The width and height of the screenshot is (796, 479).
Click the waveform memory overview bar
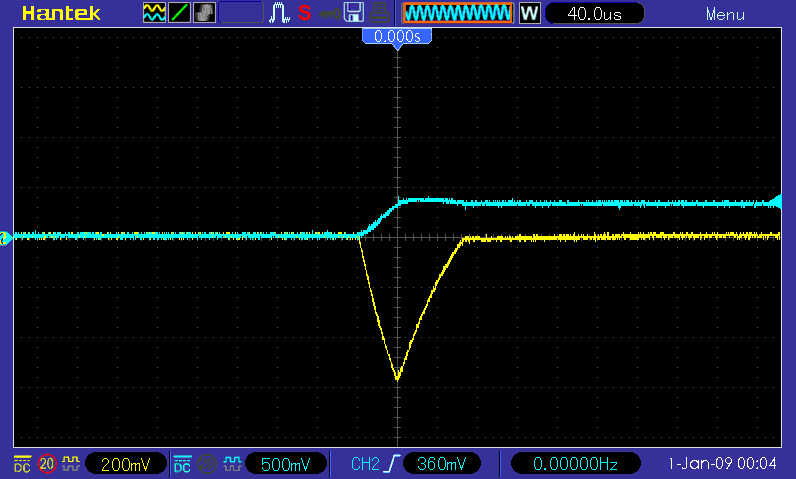click(x=457, y=13)
